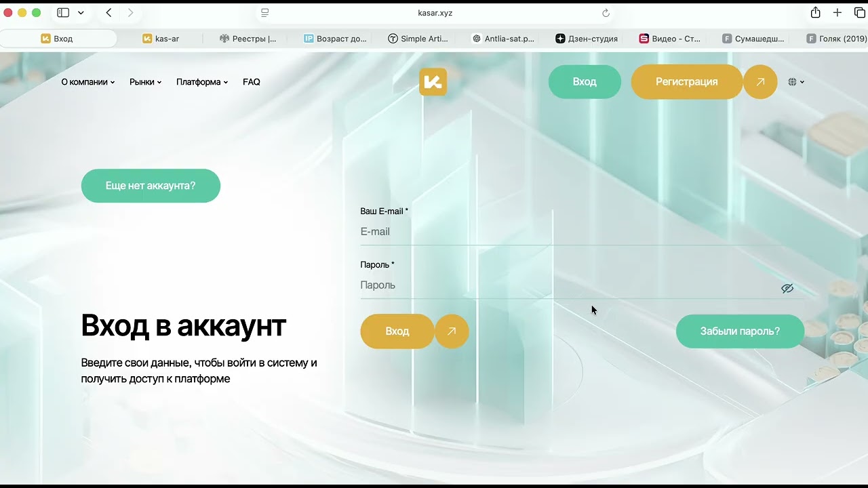Expand sidebar options chevron in Safari toolbar

click(x=81, y=13)
